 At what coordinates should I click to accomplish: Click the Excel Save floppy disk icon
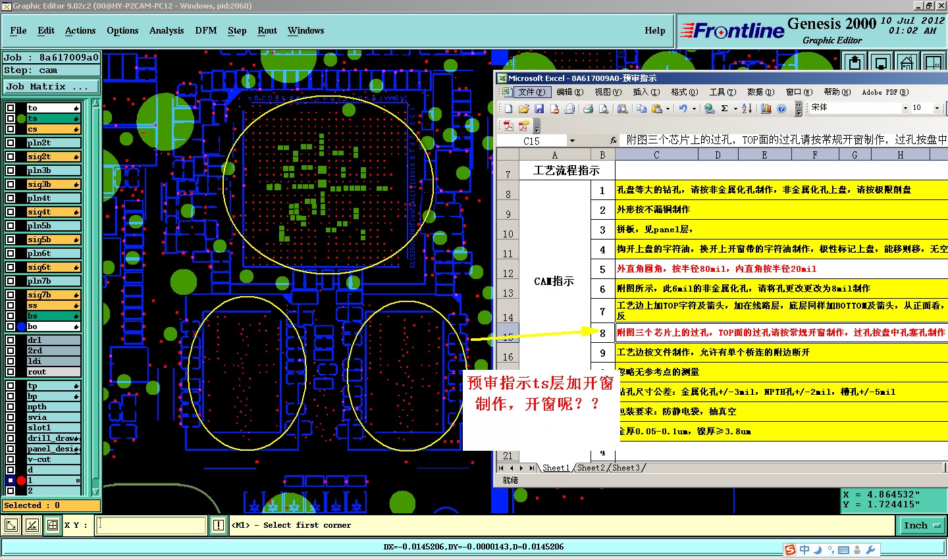pos(539,109)
